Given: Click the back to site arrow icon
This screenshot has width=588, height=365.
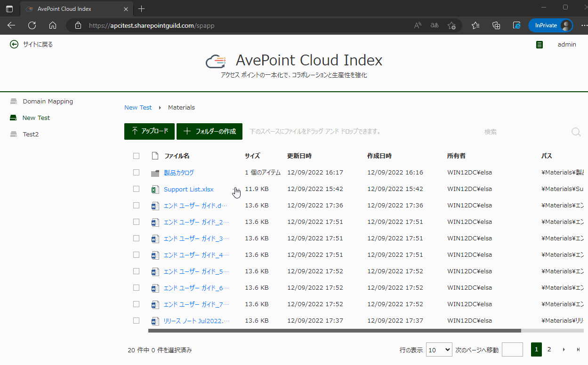Looking at the screenshot, I should point(14,44).
